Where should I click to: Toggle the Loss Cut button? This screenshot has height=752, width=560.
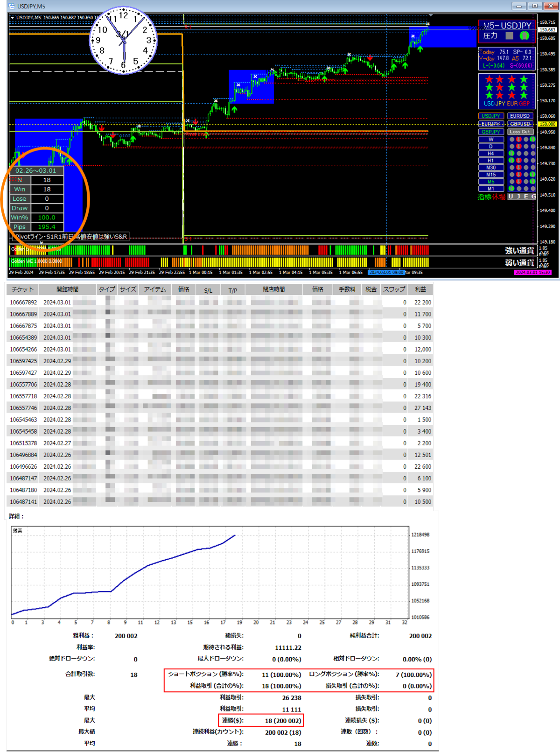coord(520,132)
